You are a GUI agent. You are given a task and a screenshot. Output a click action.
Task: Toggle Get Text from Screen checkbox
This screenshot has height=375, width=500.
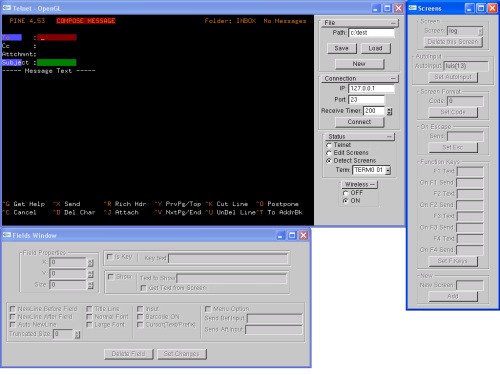pos(144,288)
